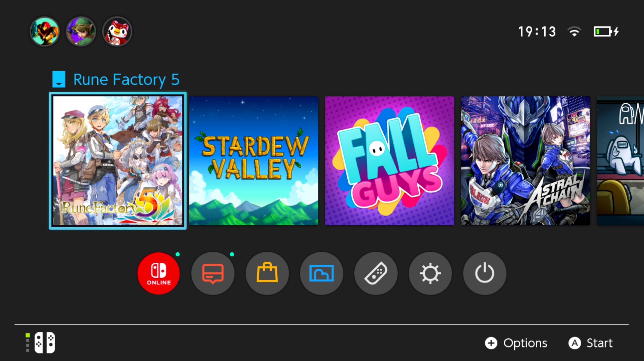Launch the Rune Factory 5 tile
The image size is (644, 361).
pos(118,161)
